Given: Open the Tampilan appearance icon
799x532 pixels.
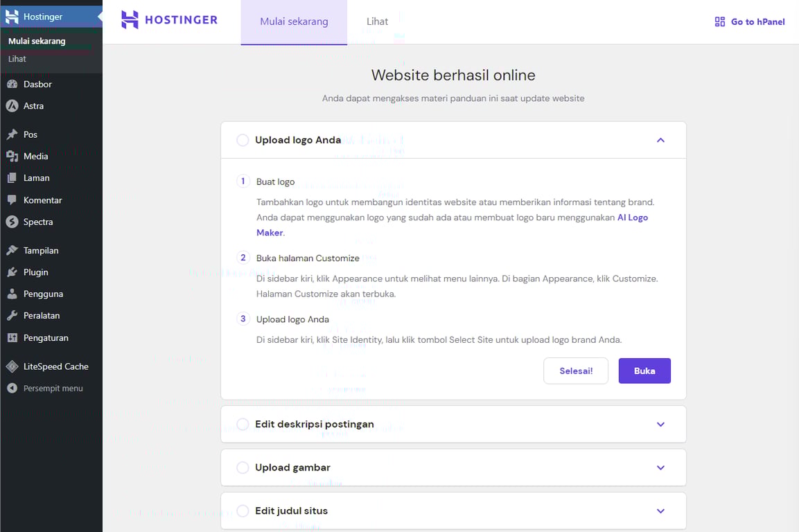Looking at the screenshot, I should tap(10, 250).
